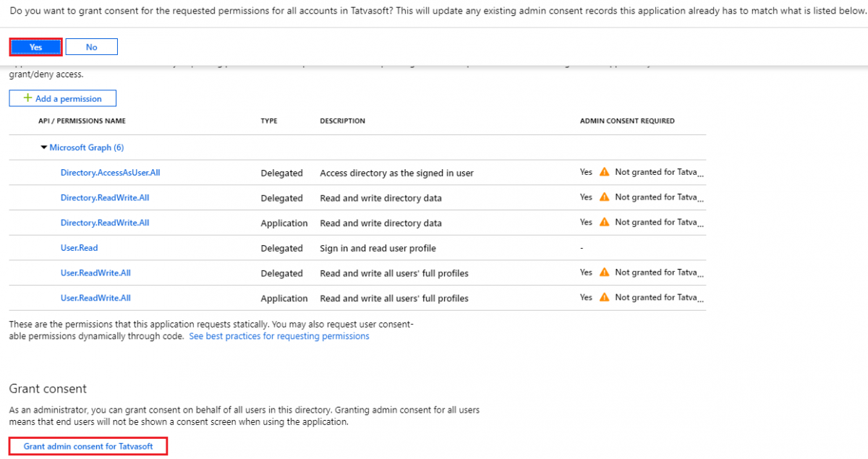
Task: Open the delegated User.ReadWrite.All permission
Action: coord(95,273)
